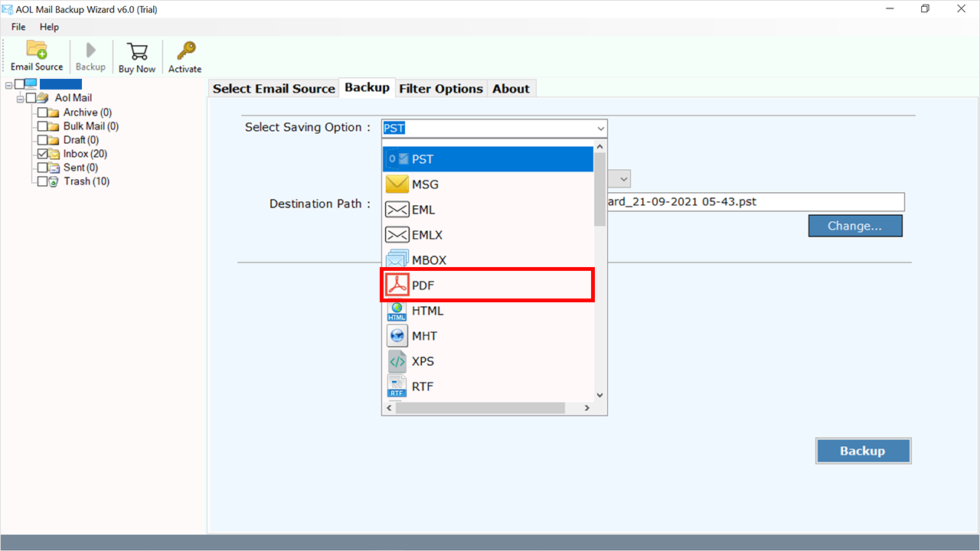Click the Destination Path input field

[756, 203]
